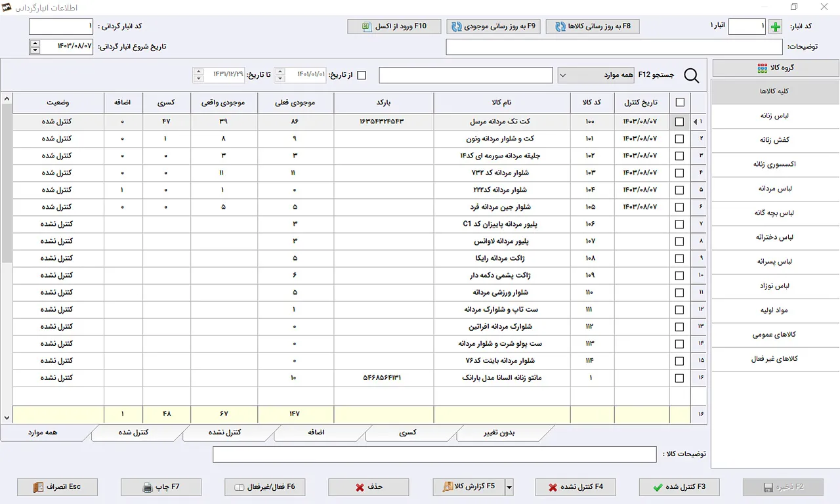Screen dimensions: 840x504
Task: Switch to the 'بدون تغییر' bottom tab
Action: (500, 432)
